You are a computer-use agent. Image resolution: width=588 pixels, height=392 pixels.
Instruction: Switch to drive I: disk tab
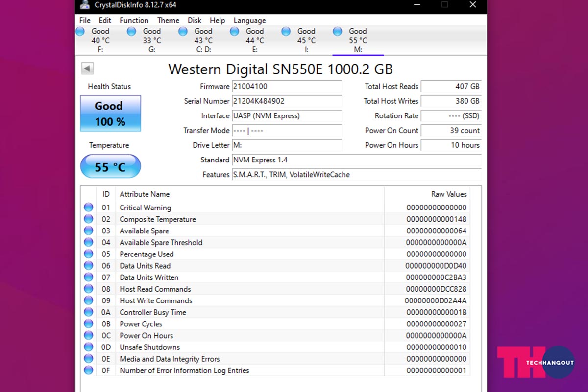pos(306,41)
